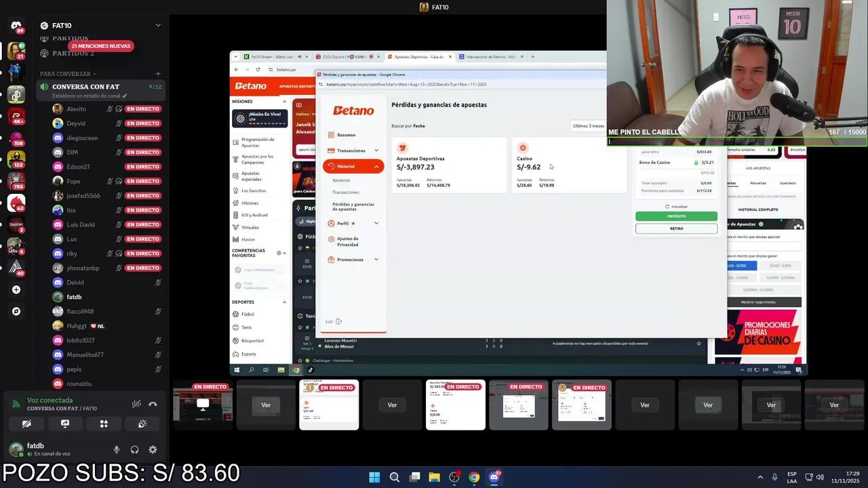Switch to the Guardado bets tab
The image size is (868, 488).
(x=788, y=183)
